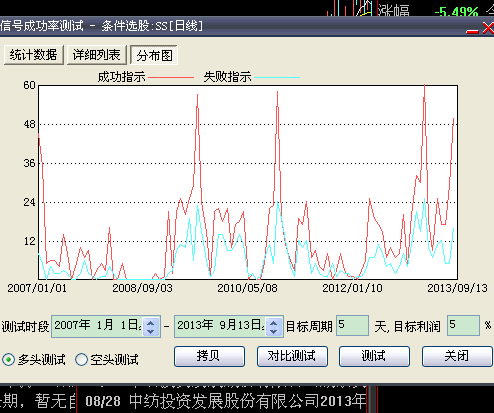The height and width of the screenshot is (413, 494).
Task: Click the 2013/09/13 axis date label
Action: click(x=457, y=288)
